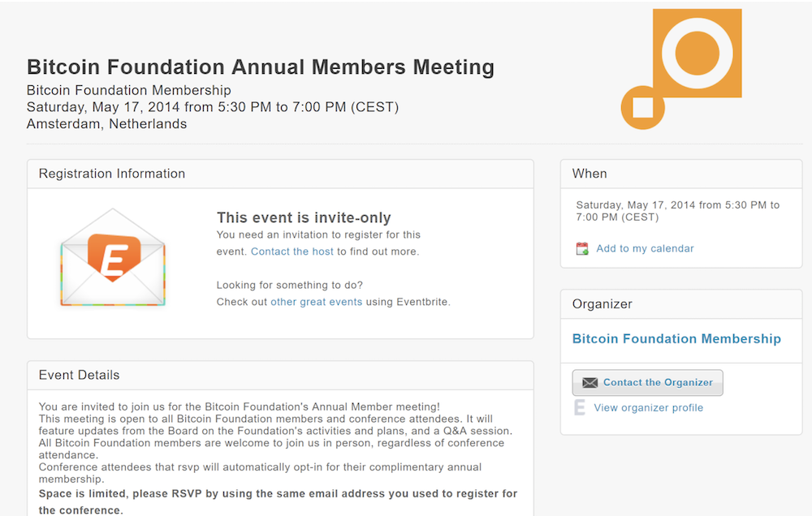Screen dimensions: 812x516
Task: Click the This event is invite-only heading
Action: (x=304, y=218)
